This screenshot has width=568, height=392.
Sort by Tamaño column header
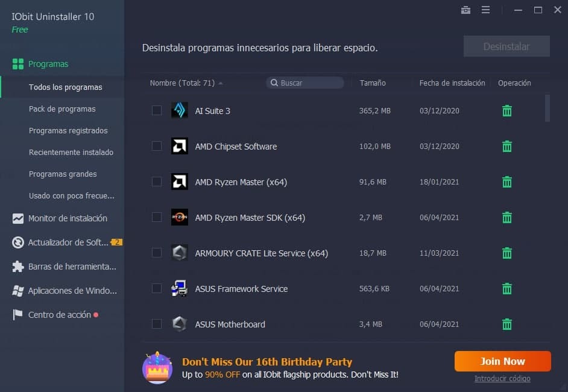(x=373, y=83)
